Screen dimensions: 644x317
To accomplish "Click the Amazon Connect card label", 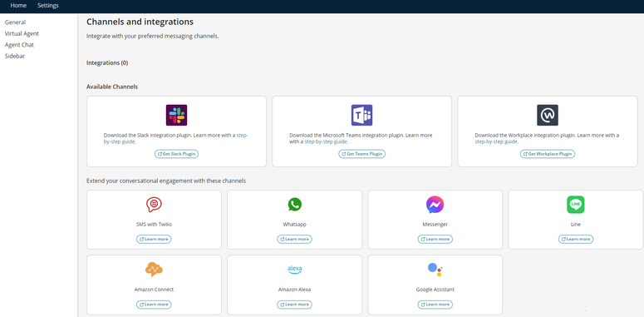I will (x=154, y=290).
